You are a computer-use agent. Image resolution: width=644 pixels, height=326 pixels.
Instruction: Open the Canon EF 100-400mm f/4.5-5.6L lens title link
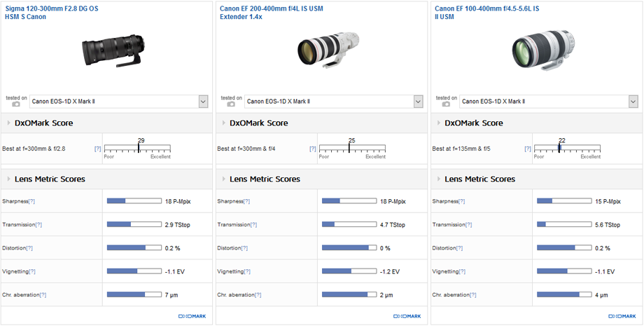487,13
